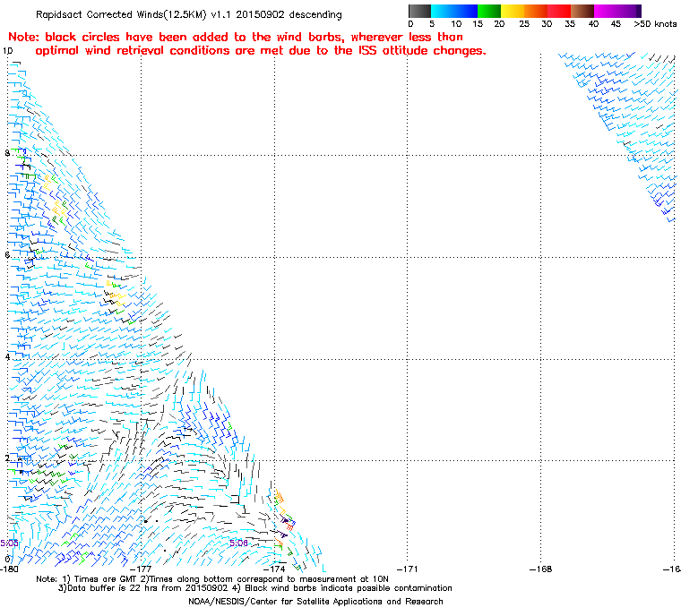Click the magenta 40-45 knots legend swatch
This screenshot has width=681, height=616.
pyautogui.click(x=607, y=11)
